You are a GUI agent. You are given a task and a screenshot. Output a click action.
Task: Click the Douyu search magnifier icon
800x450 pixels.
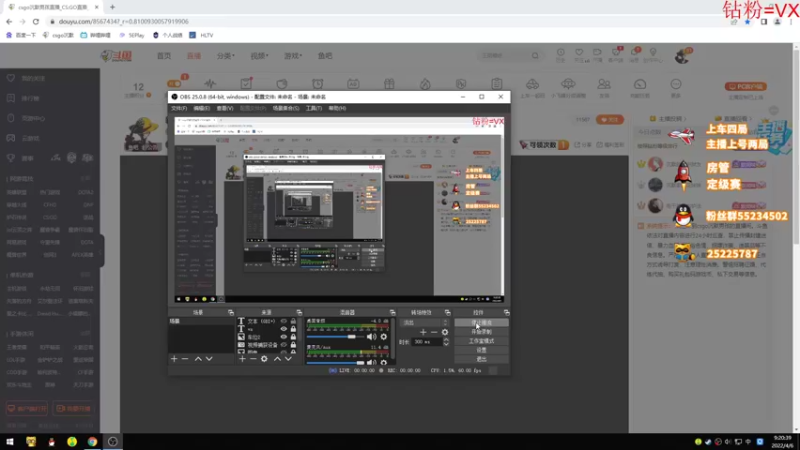pyautogui.click(x=535, y=56)
